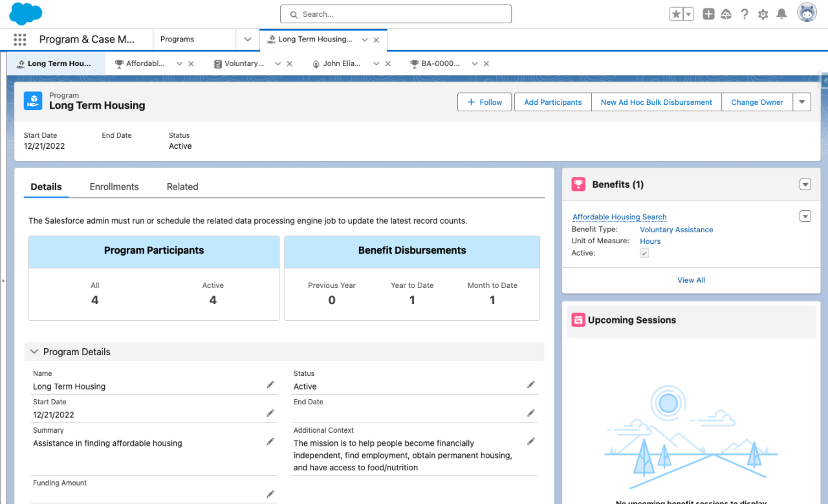Click the Program record icon in header
The width and height of the screenshot is (828, 504).
(33, 100)
